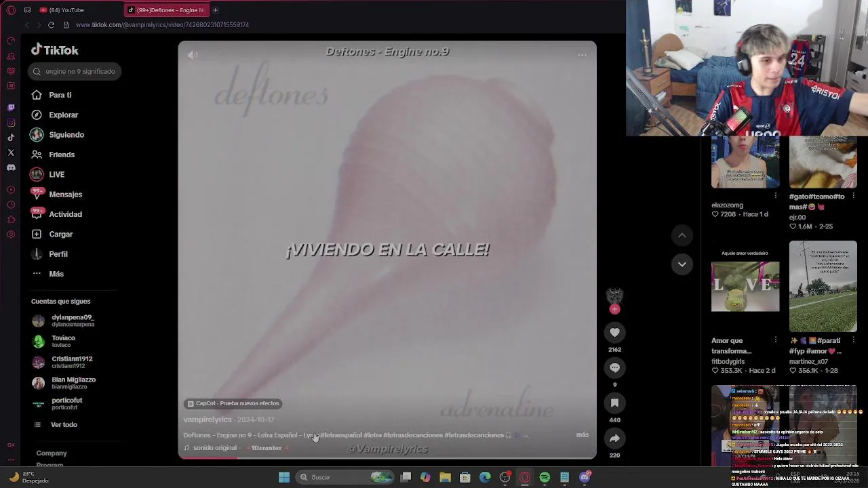Screen dimensions: 868x488
Task: Toggle video sound with the speaker icon
Action: pos(193,55)
